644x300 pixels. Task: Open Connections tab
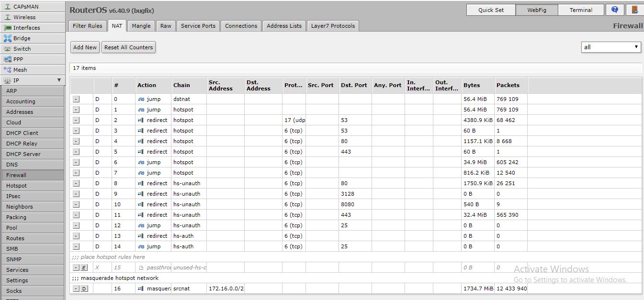[241, 26]
